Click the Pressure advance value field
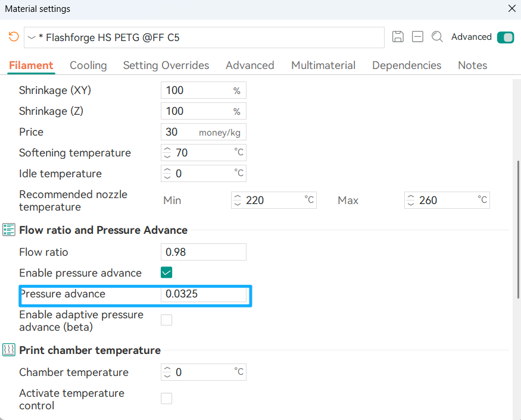521x420 pixels. coord(203,294)
